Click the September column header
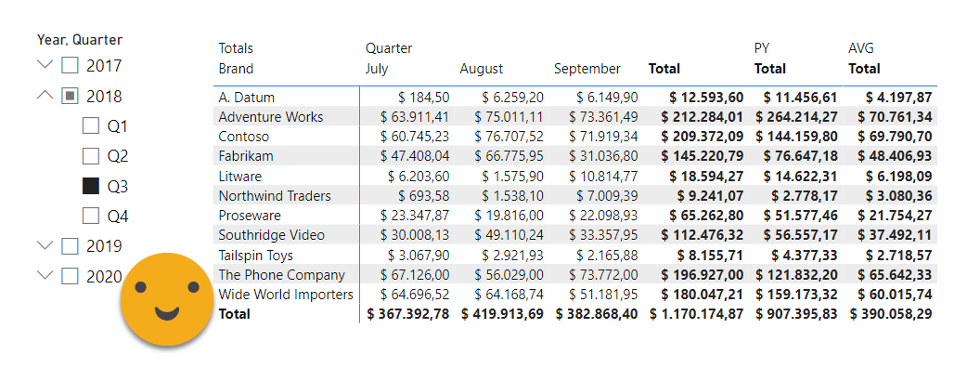The image size is (980, 368). [587, 69]
